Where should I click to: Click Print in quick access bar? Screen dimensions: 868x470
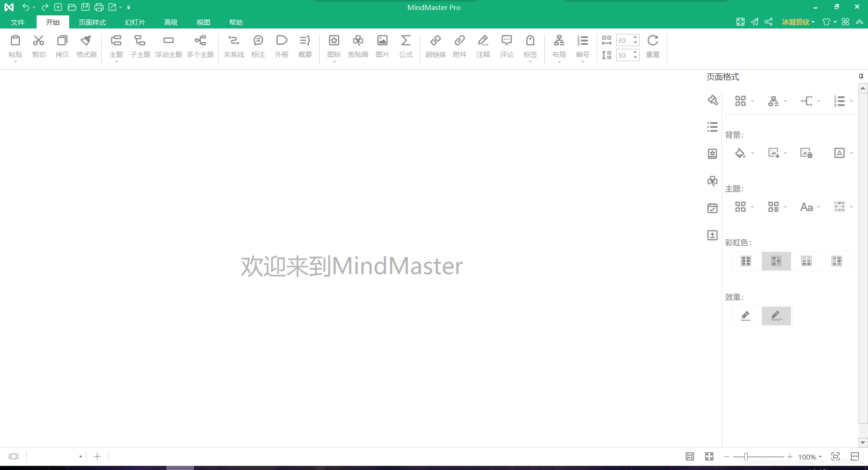pyautogui.click(x=99, y=7)
